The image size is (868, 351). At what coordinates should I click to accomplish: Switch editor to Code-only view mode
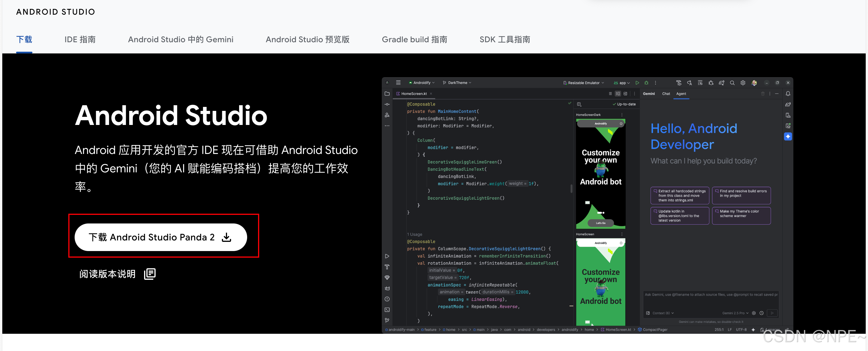(610, 94)
